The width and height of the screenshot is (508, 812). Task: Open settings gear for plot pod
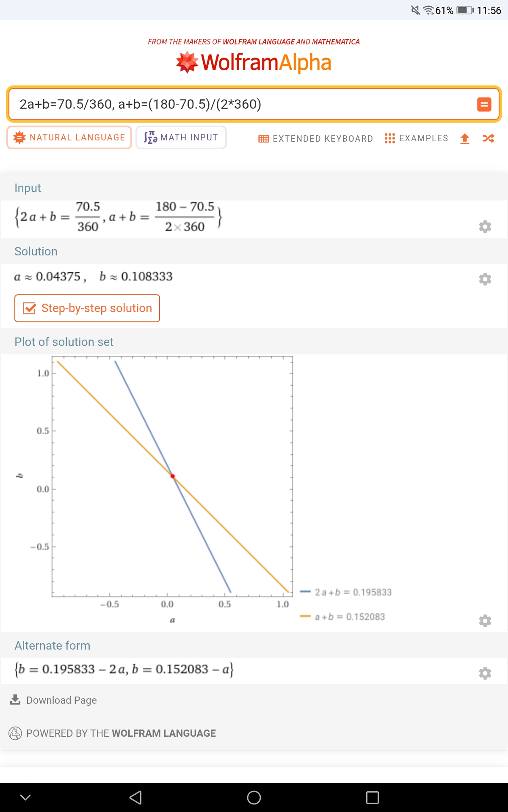click(485, 621)
